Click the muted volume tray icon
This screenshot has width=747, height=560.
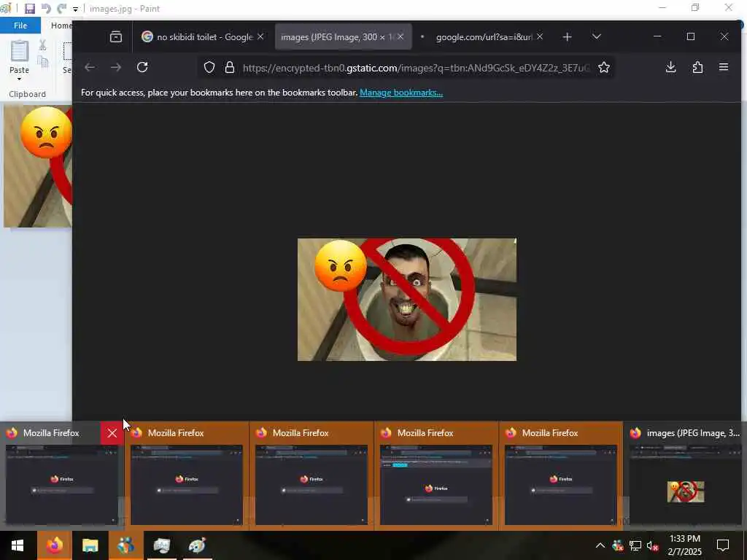652,545
